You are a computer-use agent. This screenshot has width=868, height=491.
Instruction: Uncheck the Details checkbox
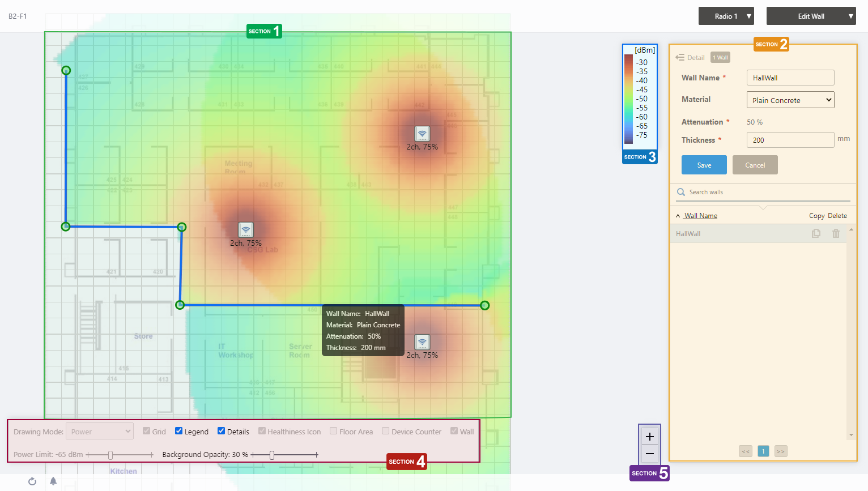222,431
